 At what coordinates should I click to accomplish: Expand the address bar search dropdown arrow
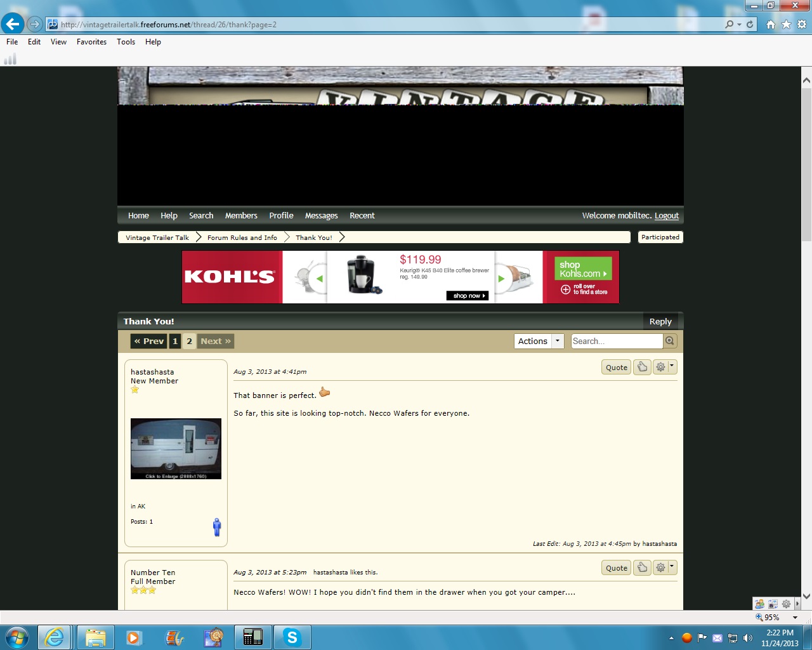click(739, 24)
